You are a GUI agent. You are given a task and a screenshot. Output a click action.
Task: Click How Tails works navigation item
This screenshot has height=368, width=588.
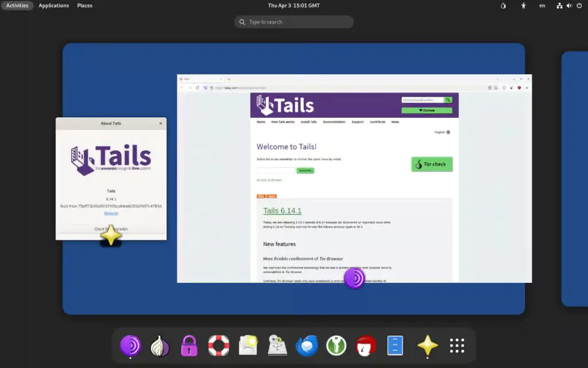click(x=283, y=122)
